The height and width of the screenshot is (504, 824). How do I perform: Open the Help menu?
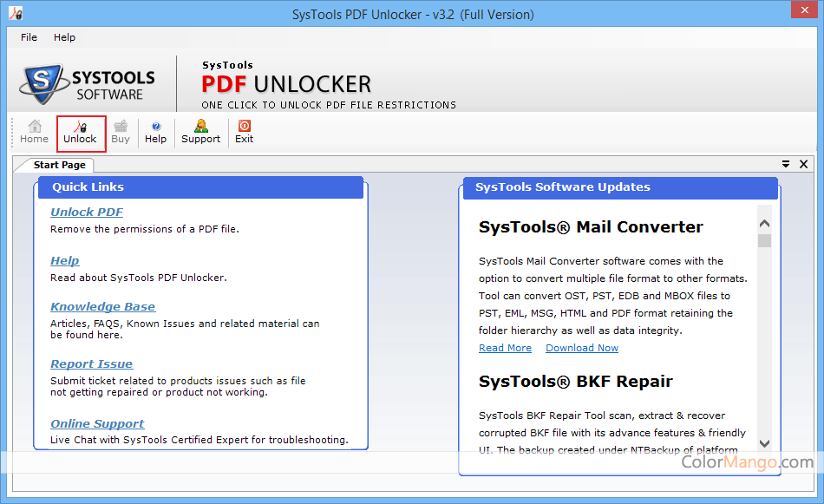click(64, 37)
